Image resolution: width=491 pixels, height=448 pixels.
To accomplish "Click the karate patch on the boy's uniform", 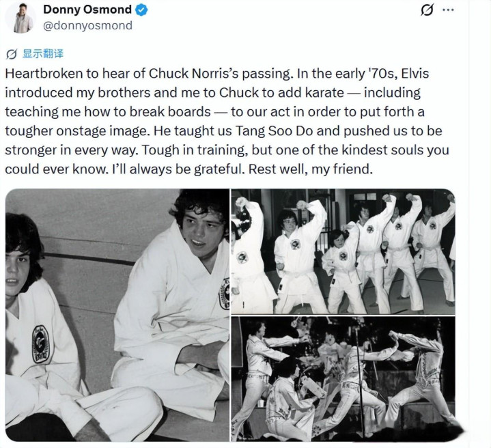I will (x=40, y=344).
